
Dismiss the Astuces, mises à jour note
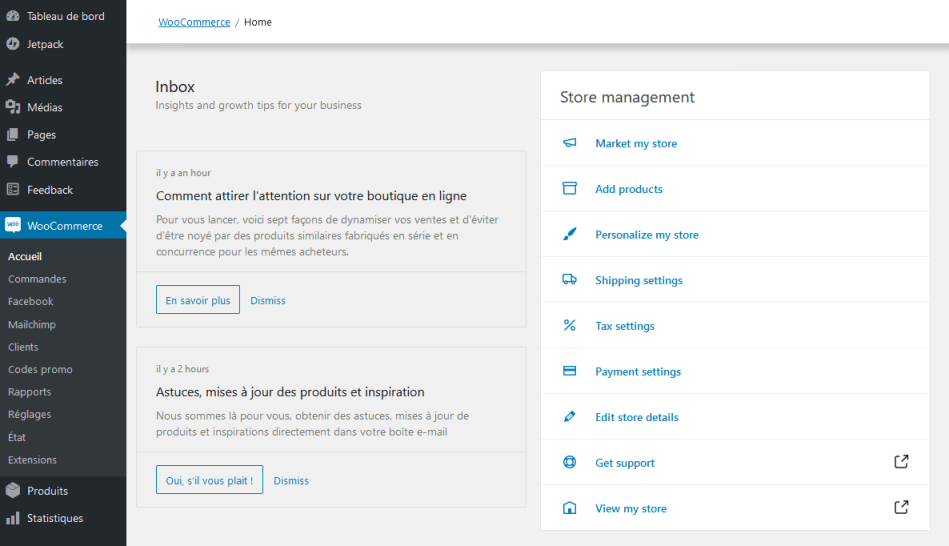[x=291, y=481]
